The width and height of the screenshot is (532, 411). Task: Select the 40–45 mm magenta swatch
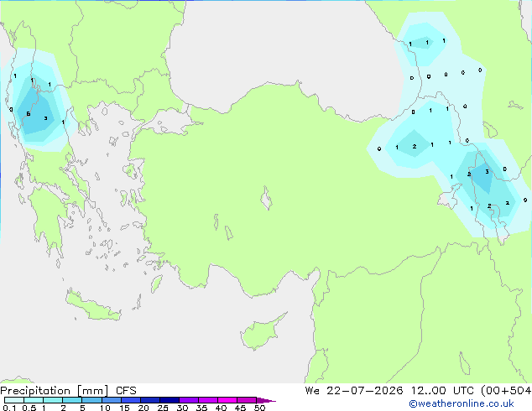tap(227, 400)
